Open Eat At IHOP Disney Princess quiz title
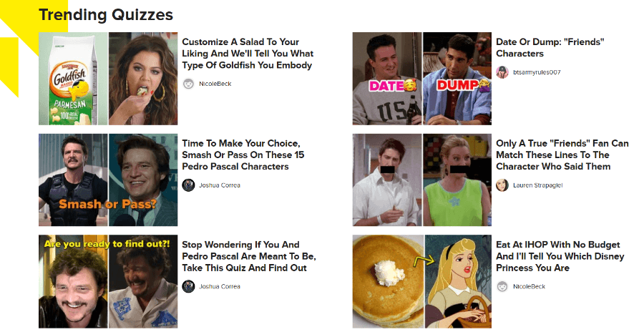This screenshot has width=644, height=332. point(560,256)
